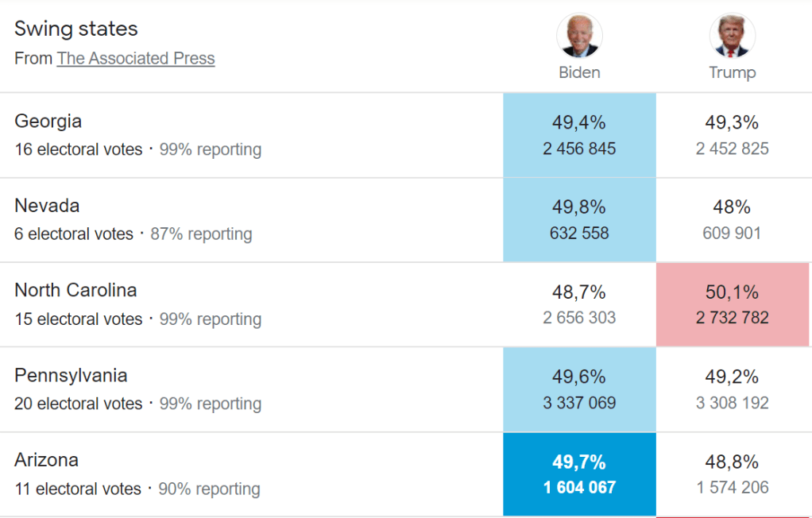
Task: Click Trump's red North Carolina result cell
Action: click(x=732, y=305)
